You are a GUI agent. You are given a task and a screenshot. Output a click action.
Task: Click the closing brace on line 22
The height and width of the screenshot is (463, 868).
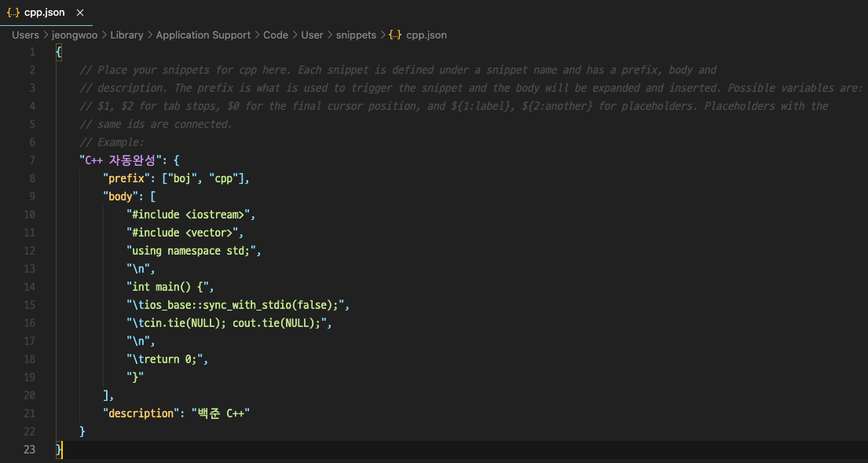[x=82, y=432]
